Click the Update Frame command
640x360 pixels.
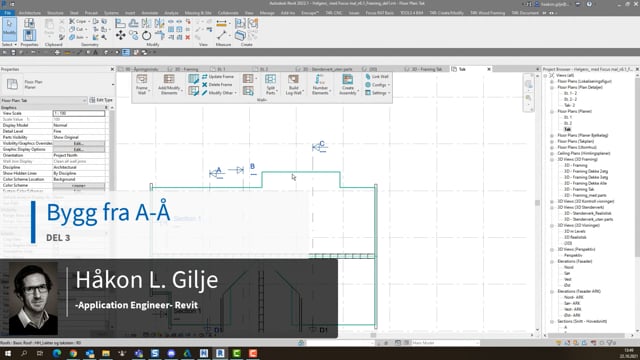(218, 77)
